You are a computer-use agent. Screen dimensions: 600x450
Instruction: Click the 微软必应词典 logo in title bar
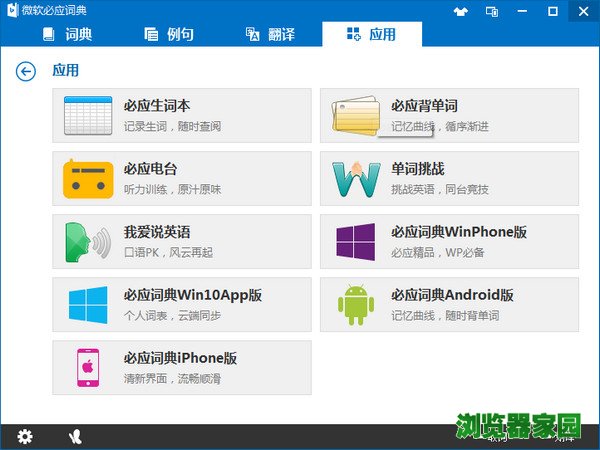tap(11, 11)
